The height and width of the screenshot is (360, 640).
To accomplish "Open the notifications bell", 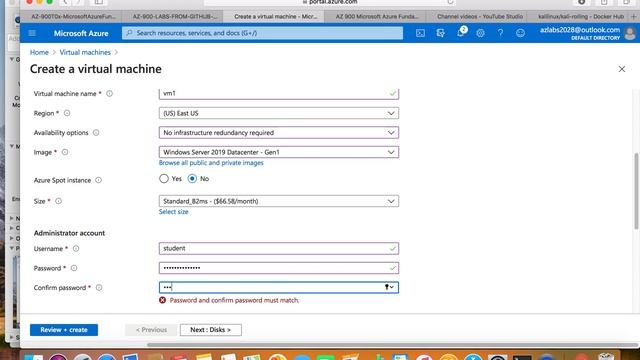I will pos(461,32).
